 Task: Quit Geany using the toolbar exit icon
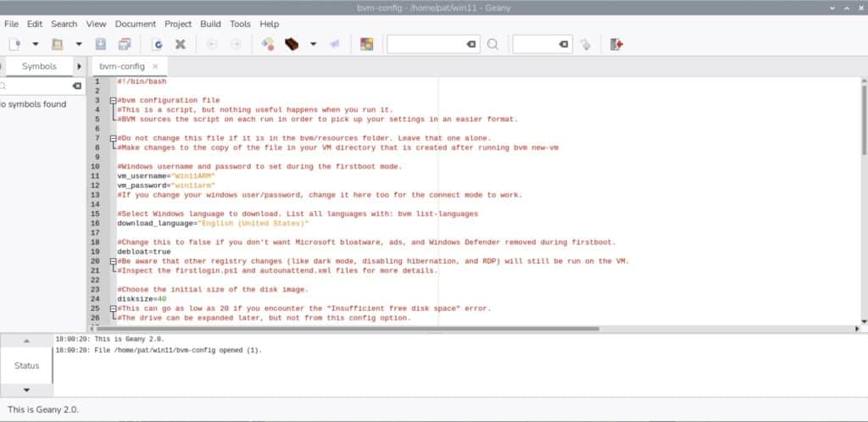click(x=616, y=44)
